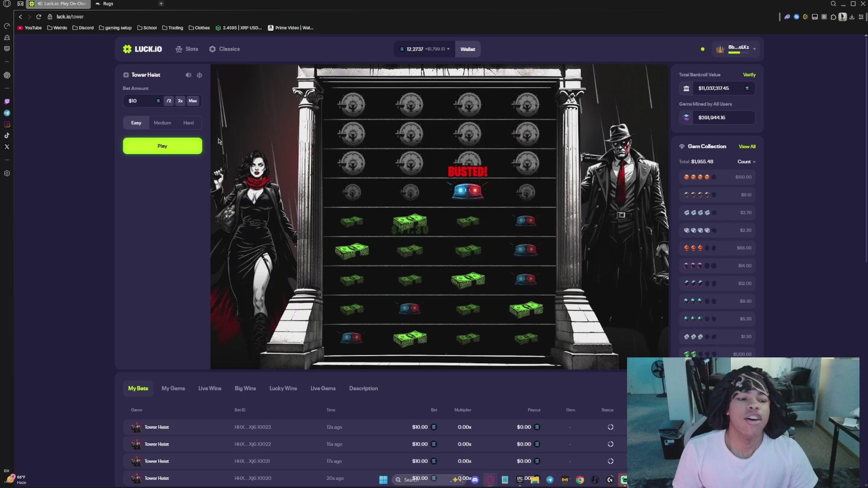Open the browser downloads icon
Viewport: 868px width, 488px height.
(x=852, y=17)
